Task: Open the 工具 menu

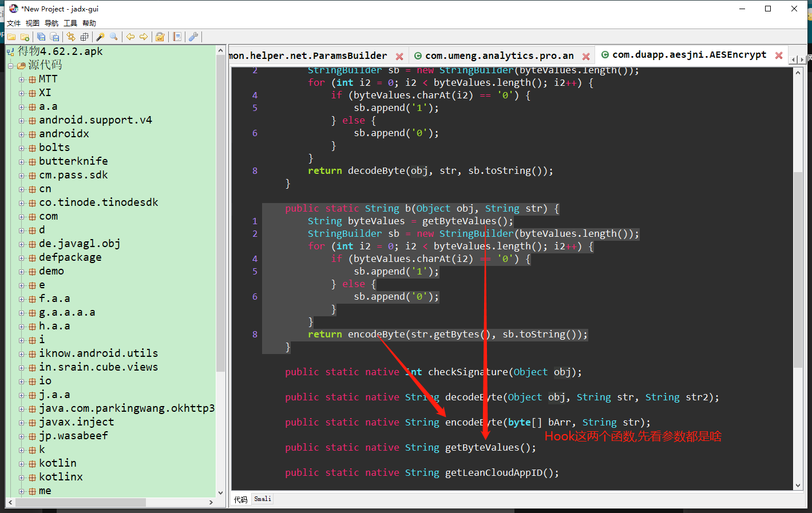Action: (70, 23)
